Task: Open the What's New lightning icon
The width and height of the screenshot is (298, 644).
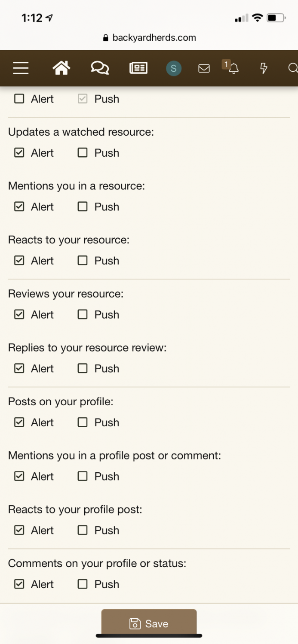Action: coord(264,68)
